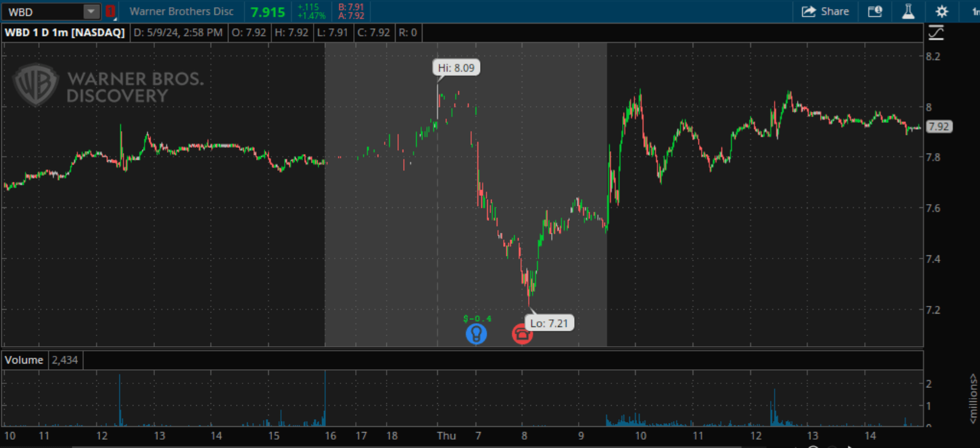
Task: Click the Share button
Action: pos(825,12)
